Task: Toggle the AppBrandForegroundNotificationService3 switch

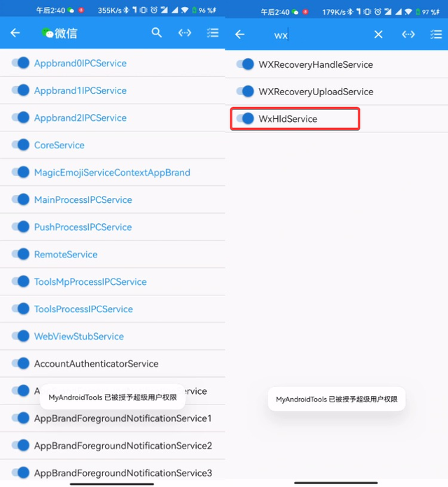Action: click(20, 473)
